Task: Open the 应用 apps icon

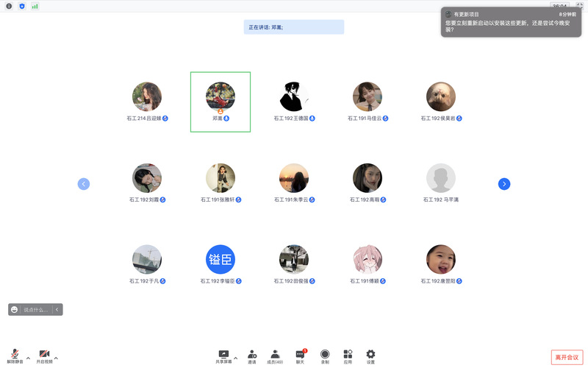Action: (348, 355)
